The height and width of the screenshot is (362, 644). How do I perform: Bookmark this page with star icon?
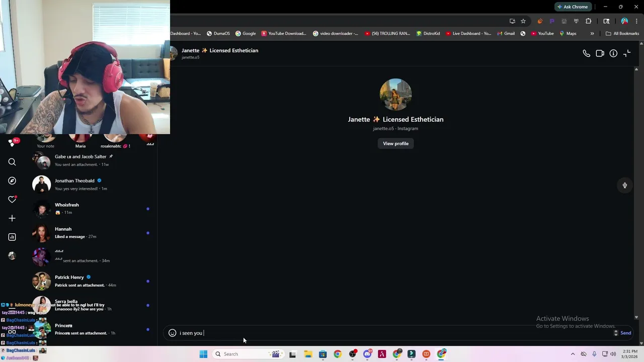point(523,21)
